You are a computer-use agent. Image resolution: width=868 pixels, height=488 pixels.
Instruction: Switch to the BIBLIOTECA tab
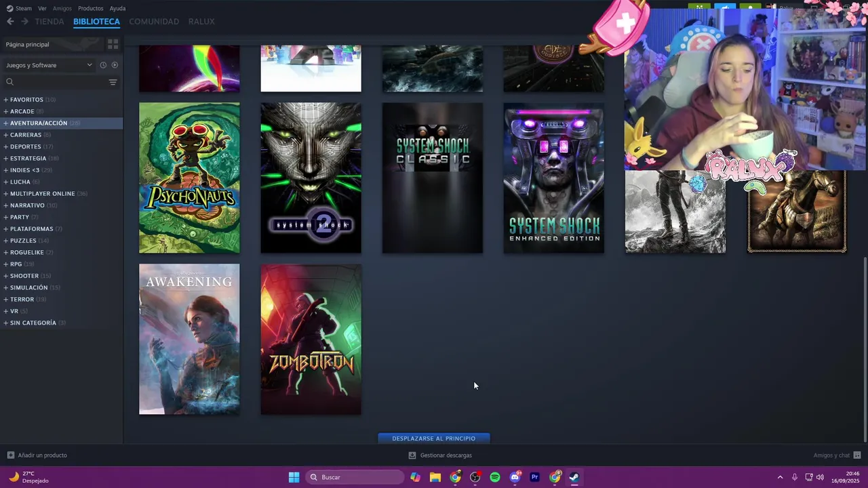pyautogui.click(x=96, y=22)
